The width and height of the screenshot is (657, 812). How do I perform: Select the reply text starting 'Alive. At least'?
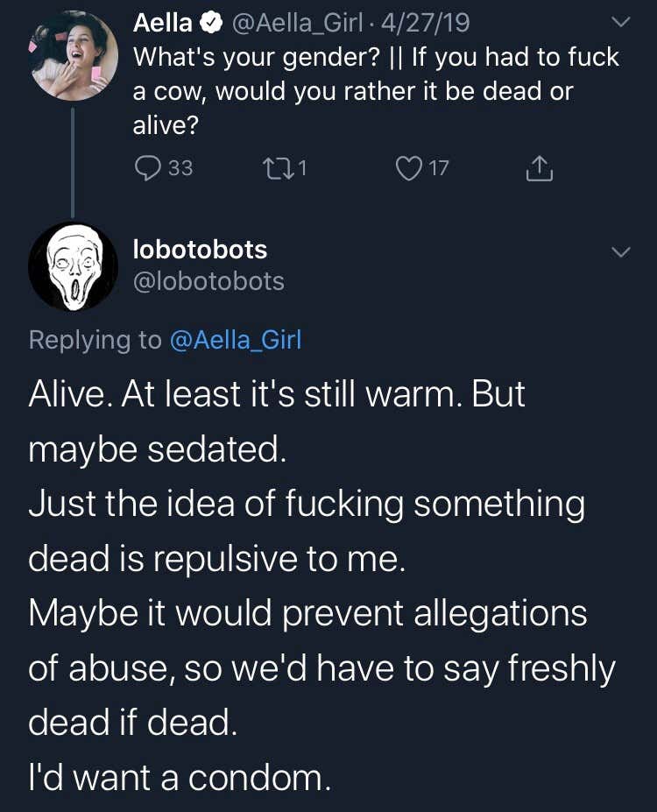321,585
